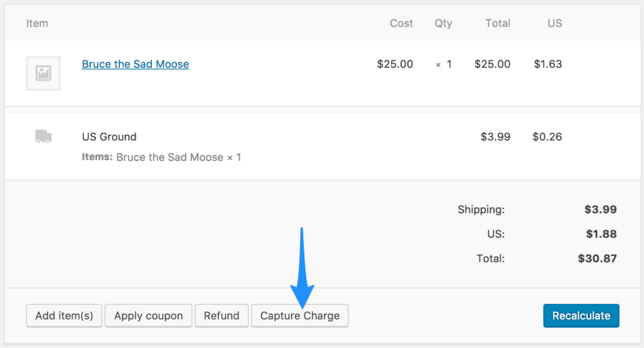This screenshot has width=644, height=348.
Task: Click the Total column header
Action: [498, 23]
